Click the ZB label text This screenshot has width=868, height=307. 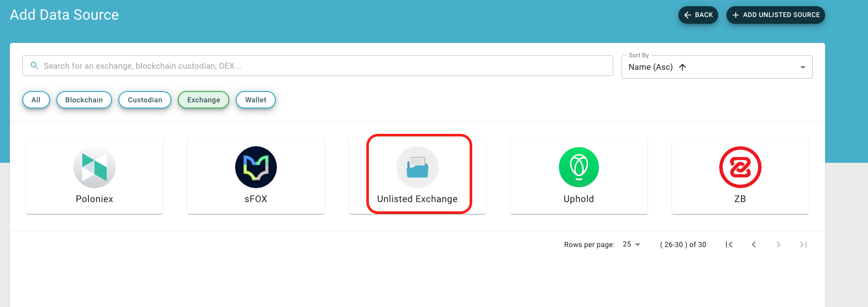pyautogui.click(x=740, y=199)
